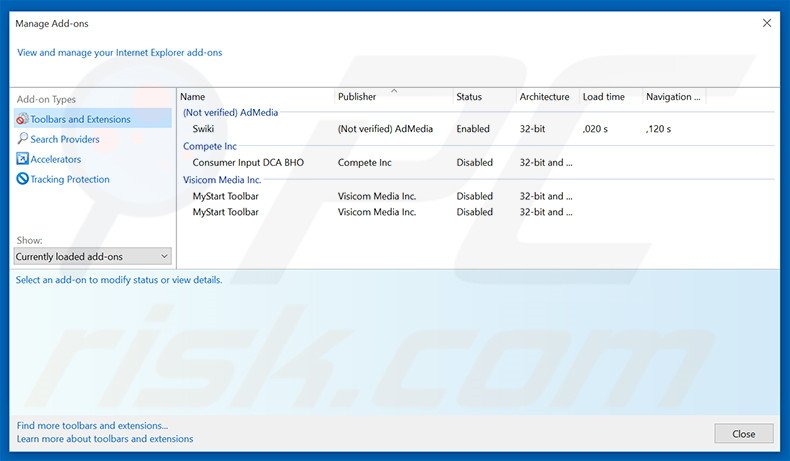Sort by the Load time column header
The height and width of the screenshot is (461, 790).
(604, 97)
